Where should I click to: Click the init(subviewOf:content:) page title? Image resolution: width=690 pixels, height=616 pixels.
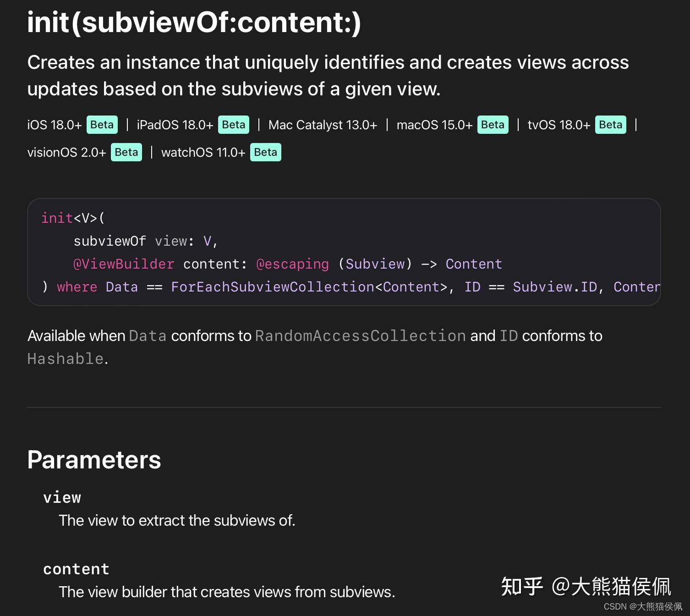(x=194, y=23)
